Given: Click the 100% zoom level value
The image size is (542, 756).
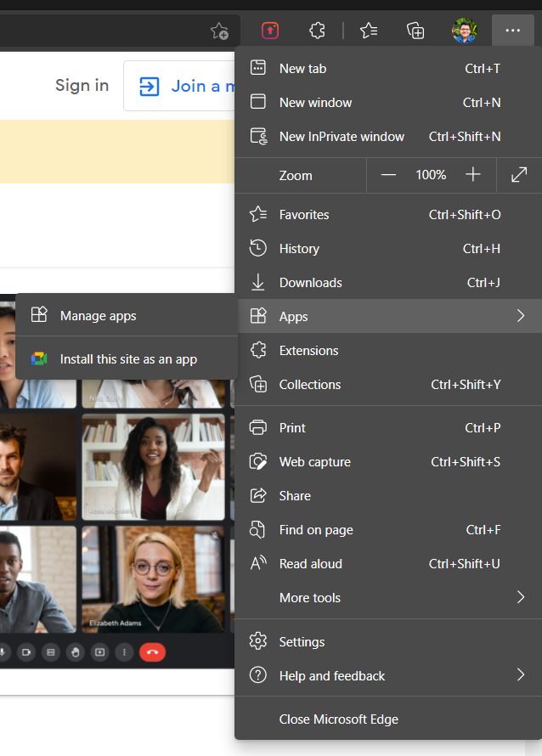Looking at the screenshot, I should [x=431, y=174].
